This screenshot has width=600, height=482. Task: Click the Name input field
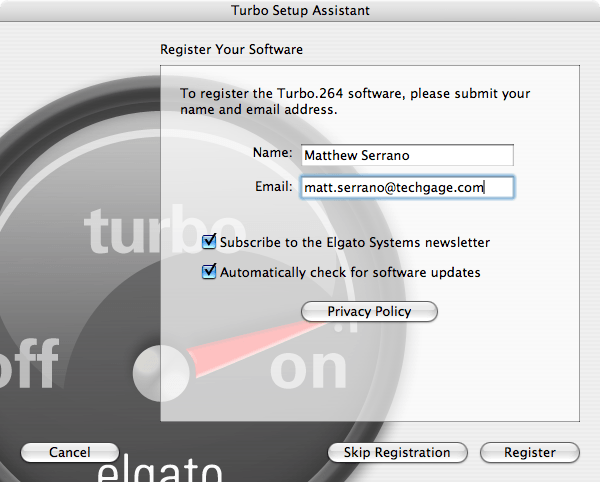pyautogui.click(x=407, y=155)
